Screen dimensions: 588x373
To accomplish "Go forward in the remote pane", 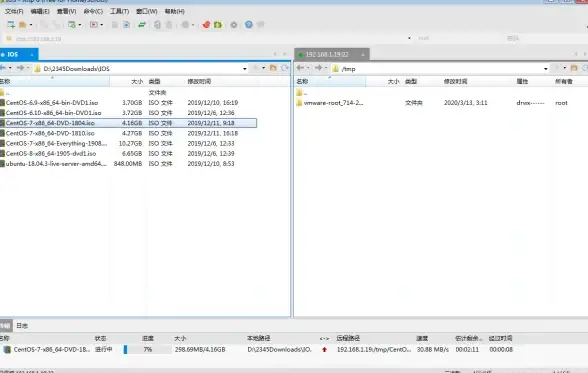I will 318,68.
